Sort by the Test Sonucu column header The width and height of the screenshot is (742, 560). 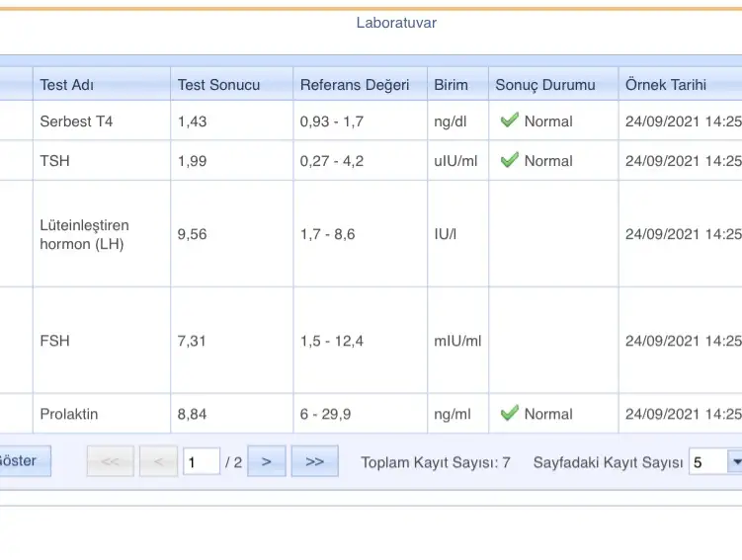point(218,85)
